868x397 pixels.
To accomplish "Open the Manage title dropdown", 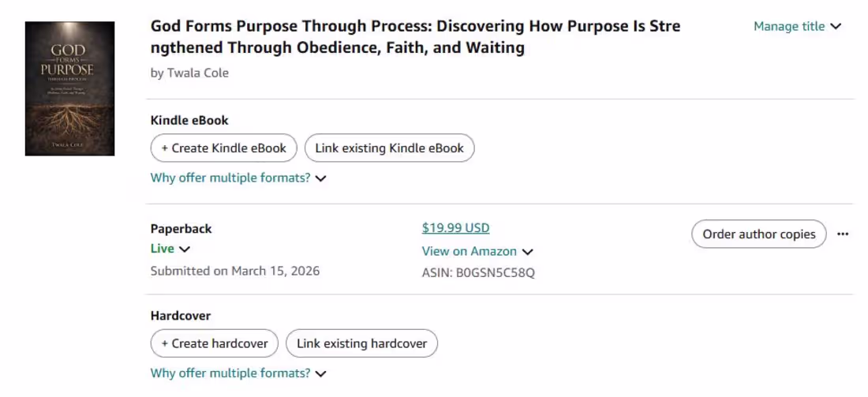I will click(x=789, y=27).
